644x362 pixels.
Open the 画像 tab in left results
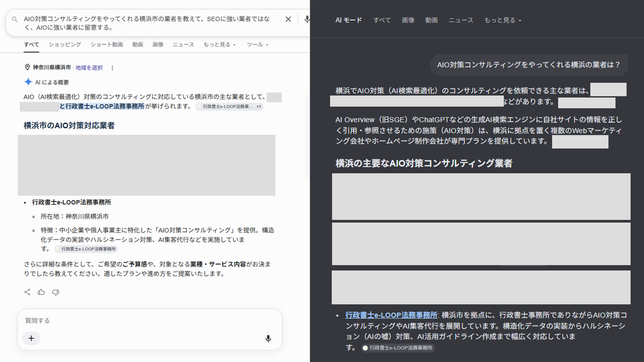(158, 45)
